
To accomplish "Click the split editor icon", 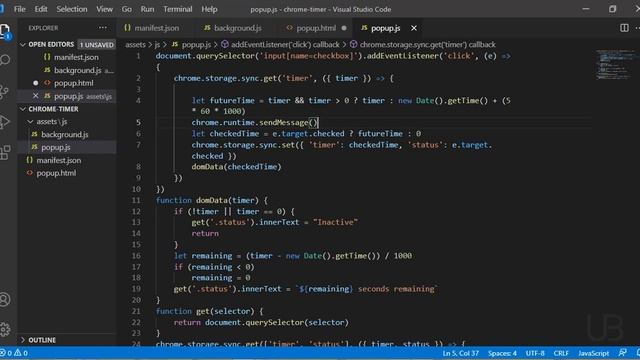I will [624, 28].
